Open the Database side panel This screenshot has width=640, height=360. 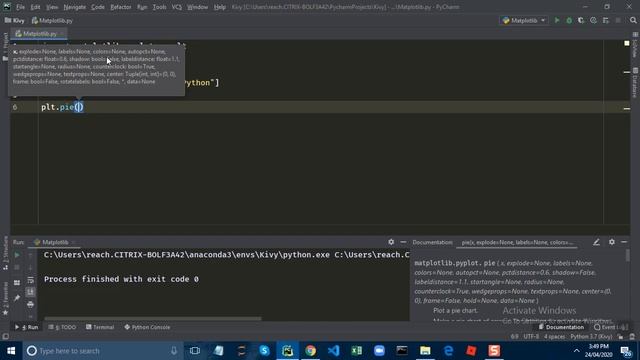point(635,83)
